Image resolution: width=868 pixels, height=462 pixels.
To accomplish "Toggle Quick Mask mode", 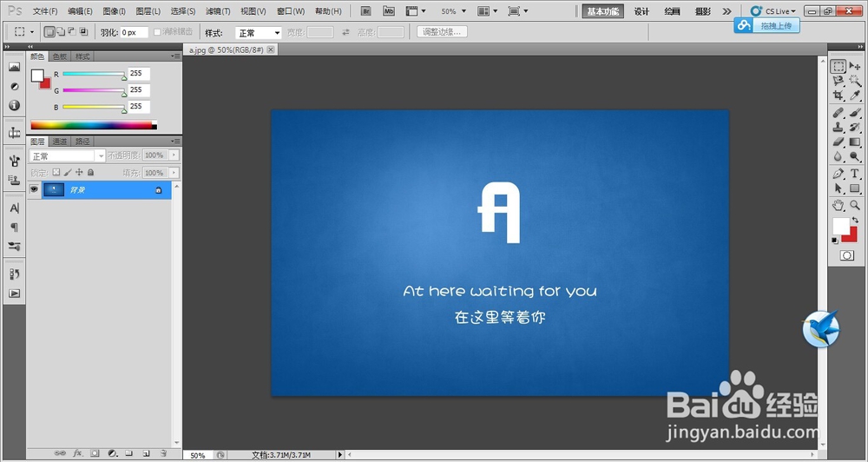I will coord(846,255).
